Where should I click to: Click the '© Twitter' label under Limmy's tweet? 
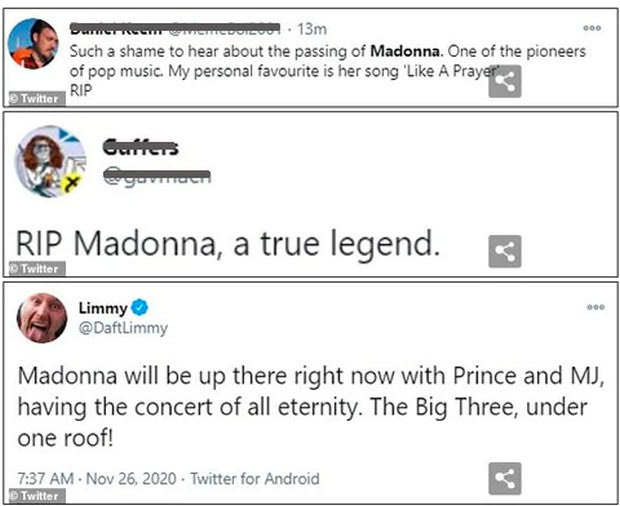coord(34,496)
